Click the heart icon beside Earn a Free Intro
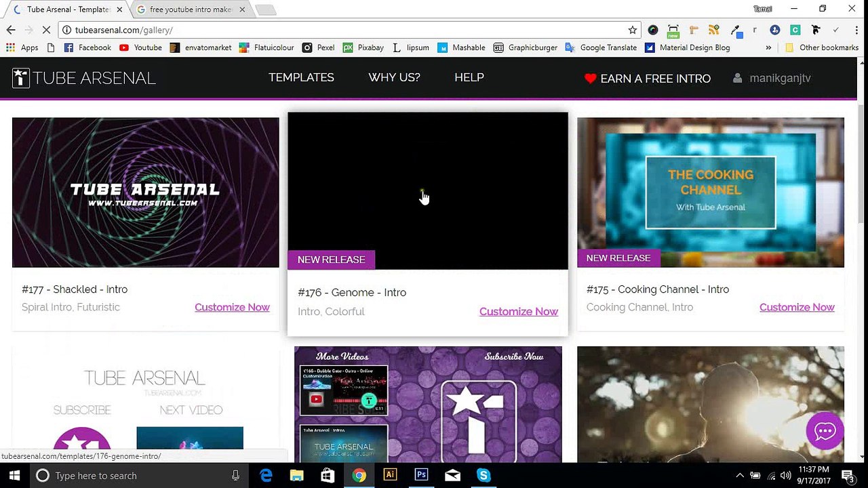The height and width of the screenshot is (488, 868). (x=590, y=79)
